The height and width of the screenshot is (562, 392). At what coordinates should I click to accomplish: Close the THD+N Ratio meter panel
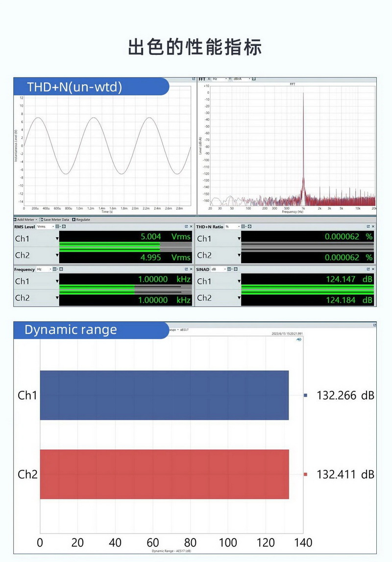(373, 225)
